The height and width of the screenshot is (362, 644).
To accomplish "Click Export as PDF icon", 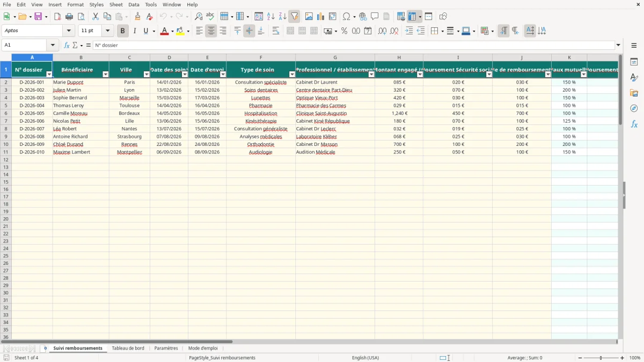I will click(57, 17).
